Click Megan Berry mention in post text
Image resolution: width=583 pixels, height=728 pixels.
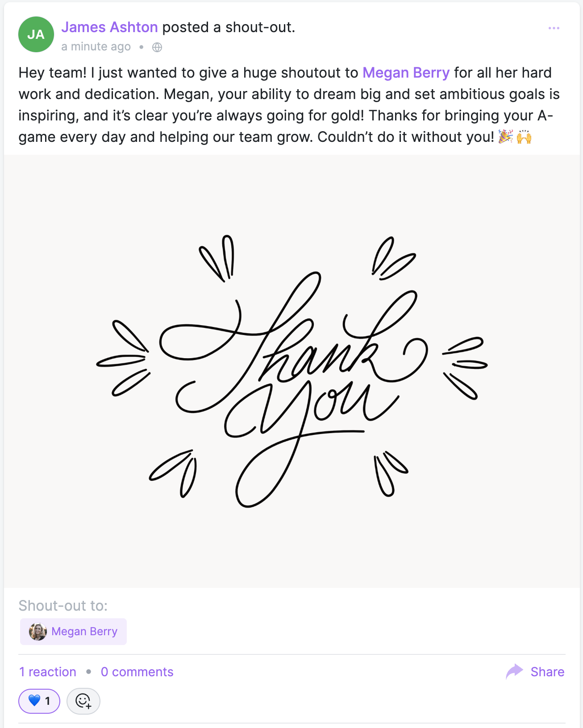(406, 73)
